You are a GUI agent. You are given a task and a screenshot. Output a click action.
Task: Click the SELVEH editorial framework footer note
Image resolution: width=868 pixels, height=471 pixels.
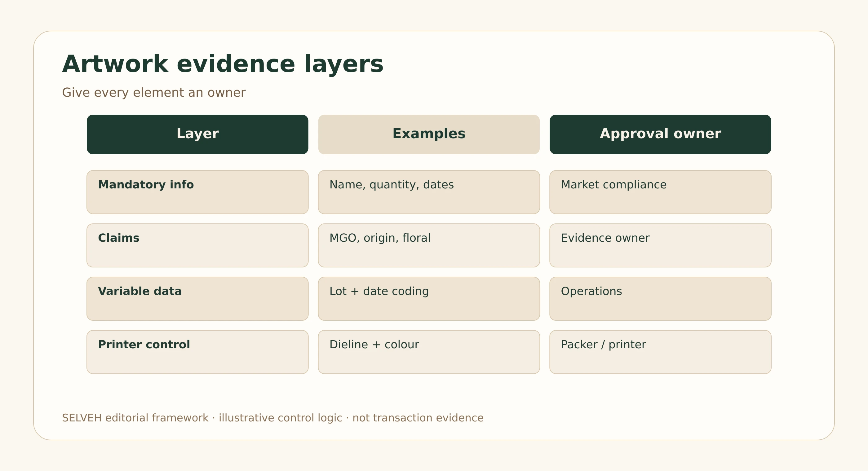272,418
